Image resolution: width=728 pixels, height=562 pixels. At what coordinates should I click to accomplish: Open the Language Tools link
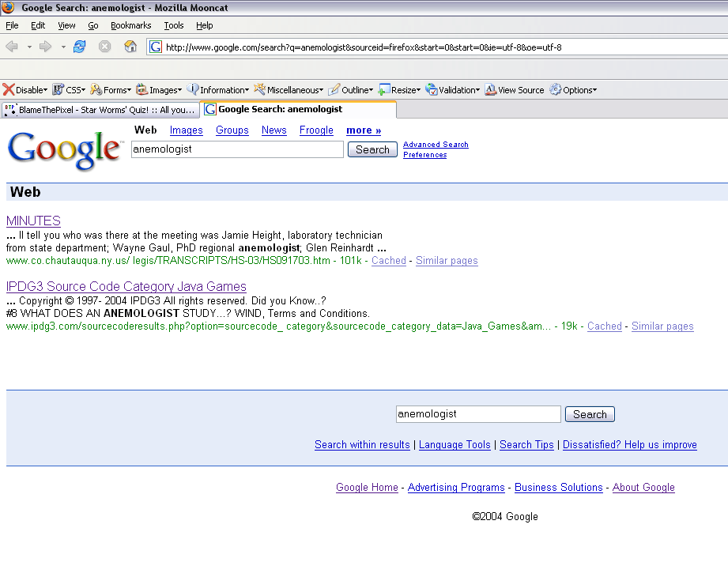[x=455, y=444]
